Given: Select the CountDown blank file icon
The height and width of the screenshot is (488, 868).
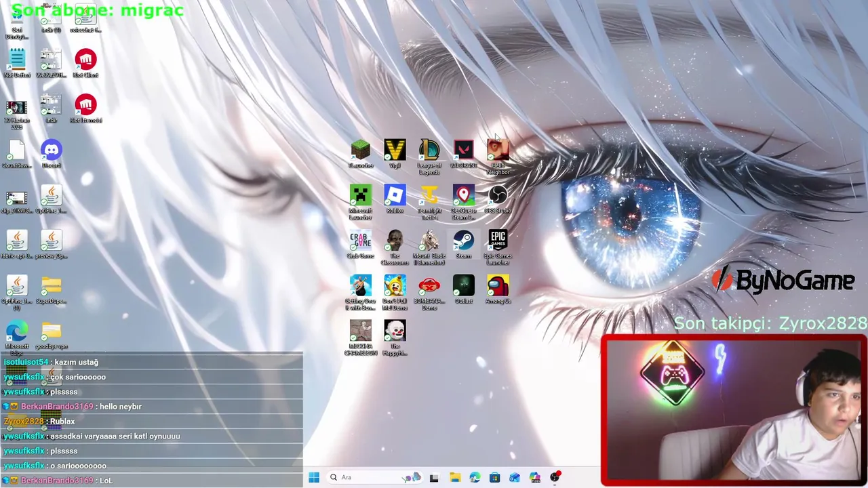Looking at the screenshot, I should pos(17,150).
